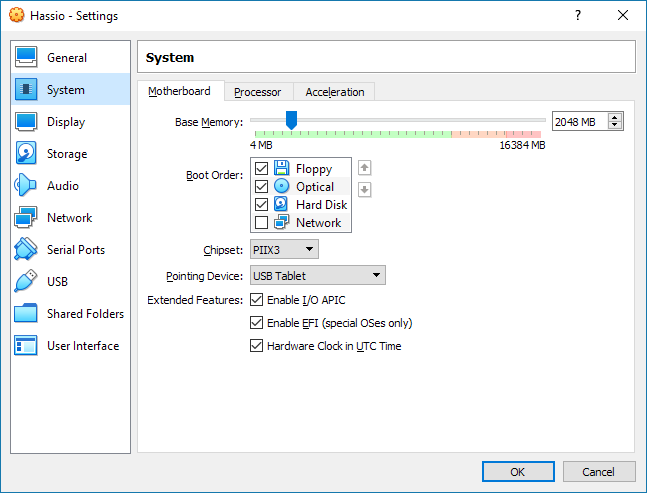Switch to the Acceleration tab
Screen dimensions: 647x493
(x=335, y=92)
